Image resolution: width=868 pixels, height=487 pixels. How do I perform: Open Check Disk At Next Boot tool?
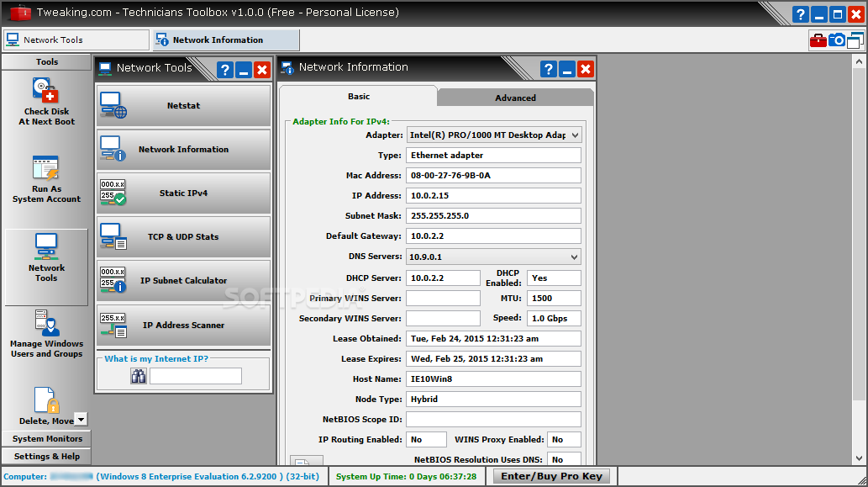[46, 102]
